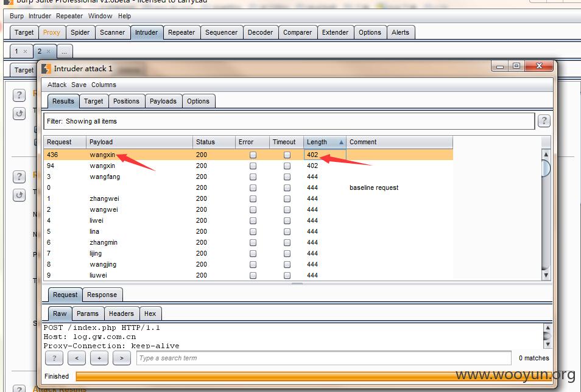The image size is (581, 392).
Task: Toggle Error checkbox for baseline request row
Action: [x=253, y=188]
